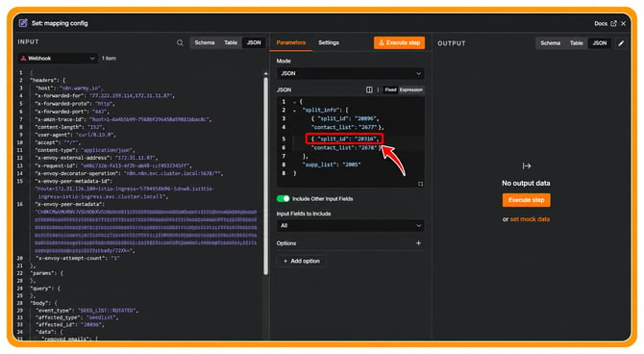
Task: Click the "event_type" line in input body
Action: [x=87, y=311]
